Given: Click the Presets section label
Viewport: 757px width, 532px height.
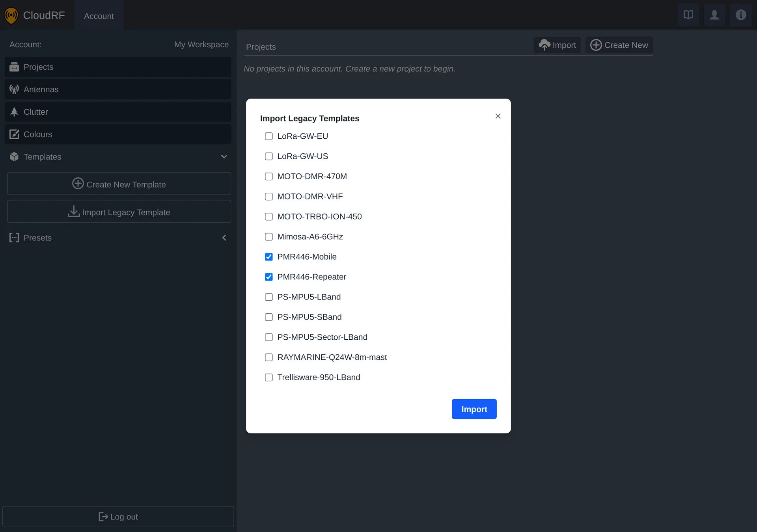Looking at the screenshot, I should [37, 238].
